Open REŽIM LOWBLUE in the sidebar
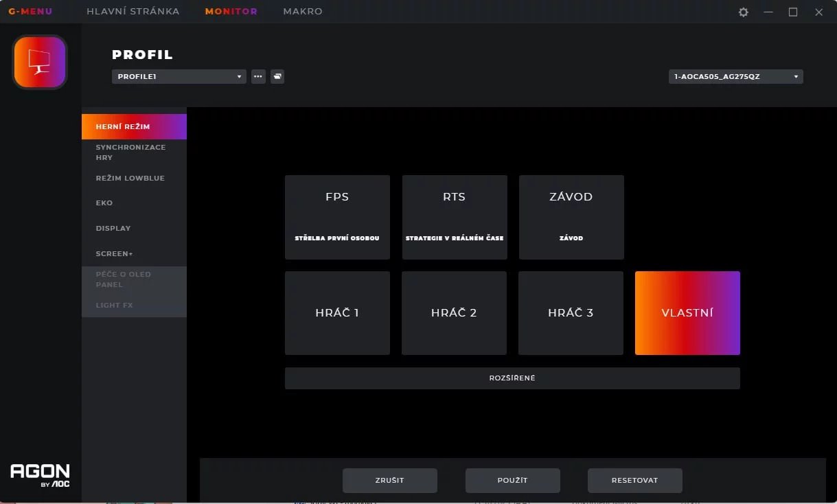This screenshot has width=837, height=504. coord(129,178)
